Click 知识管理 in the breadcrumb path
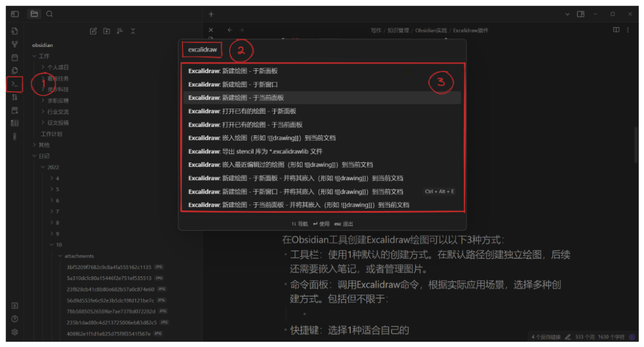 coord(398,30)
